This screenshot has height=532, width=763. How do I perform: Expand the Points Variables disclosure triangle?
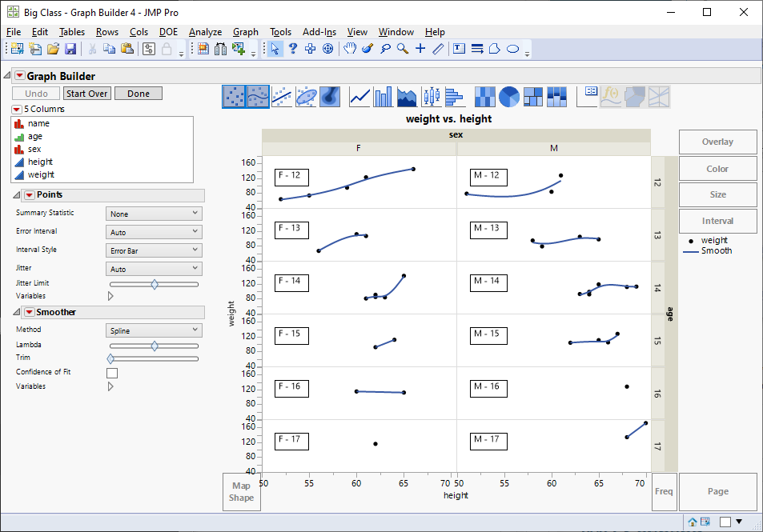110,296
